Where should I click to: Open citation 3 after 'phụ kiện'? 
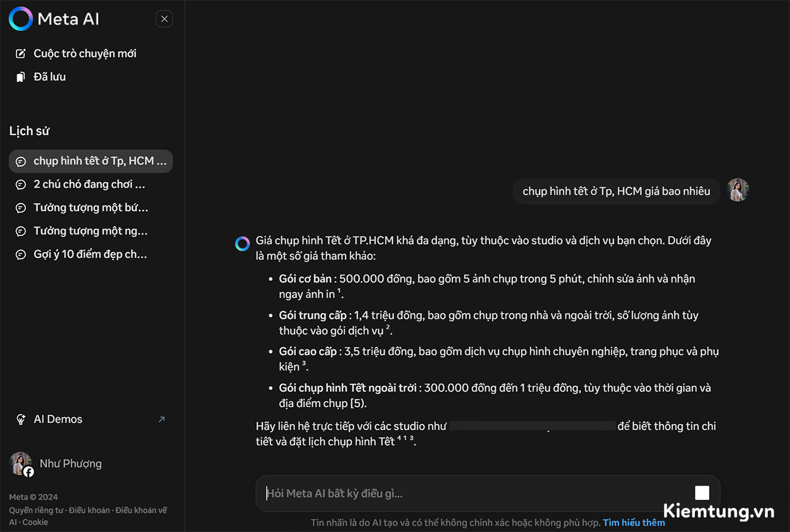[x=304, y=364]
